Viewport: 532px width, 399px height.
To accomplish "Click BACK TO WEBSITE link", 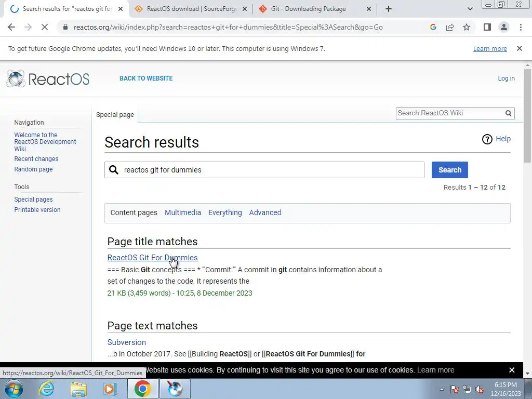I will coord(146,78).
